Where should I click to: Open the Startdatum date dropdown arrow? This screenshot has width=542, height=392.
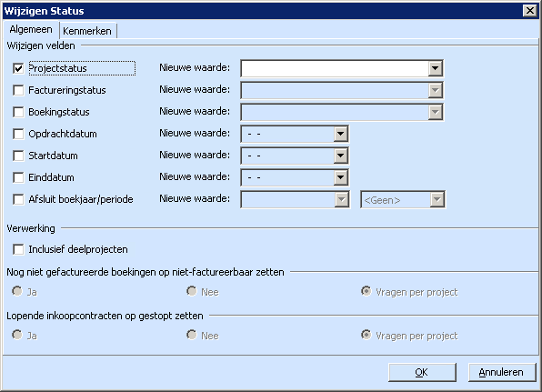coord(340,156)
